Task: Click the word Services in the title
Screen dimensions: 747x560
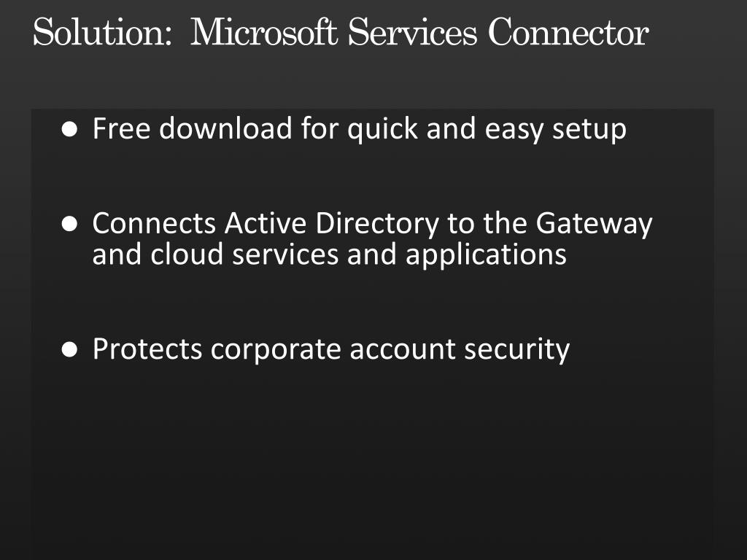Action: click(413, 32)
